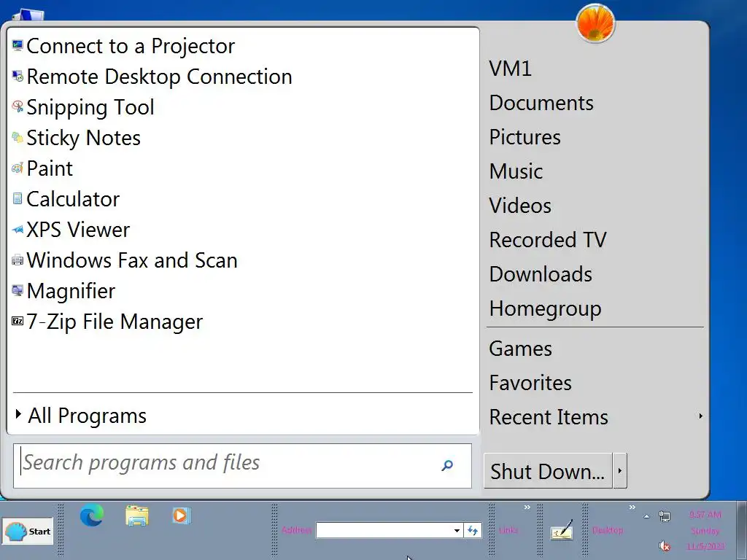Open Documents
Viewport: 747px width, 560px height.
pos(542,103)
